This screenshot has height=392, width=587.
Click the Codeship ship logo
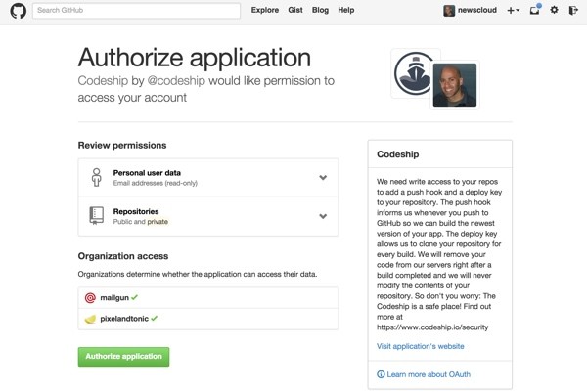[x=413, y=73]
